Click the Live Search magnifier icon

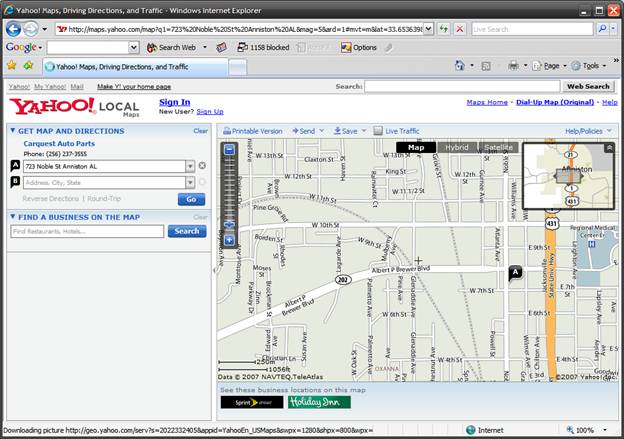pos(603,29)
